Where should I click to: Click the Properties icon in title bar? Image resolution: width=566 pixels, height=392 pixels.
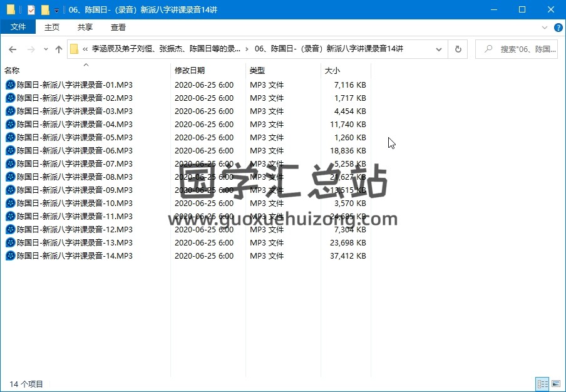tap(31, 9)
